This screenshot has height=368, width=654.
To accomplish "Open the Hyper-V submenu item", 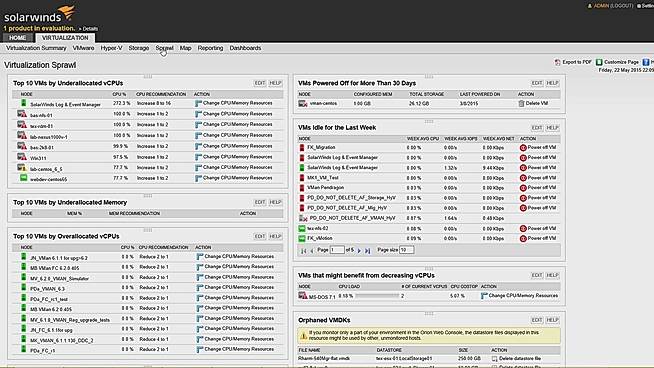I will pos(111,48).
